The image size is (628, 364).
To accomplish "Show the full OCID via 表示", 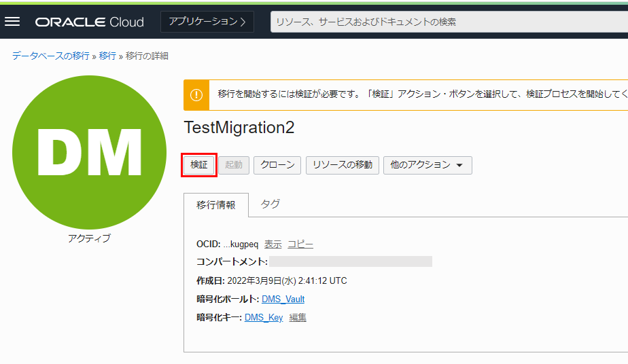I will point(273,244).
